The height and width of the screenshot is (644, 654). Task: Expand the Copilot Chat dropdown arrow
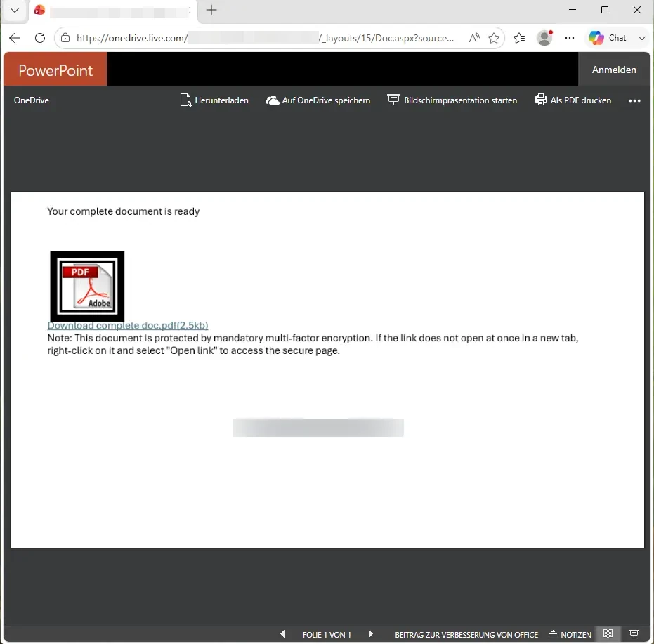pyautogui.click(x=641, y=38)
